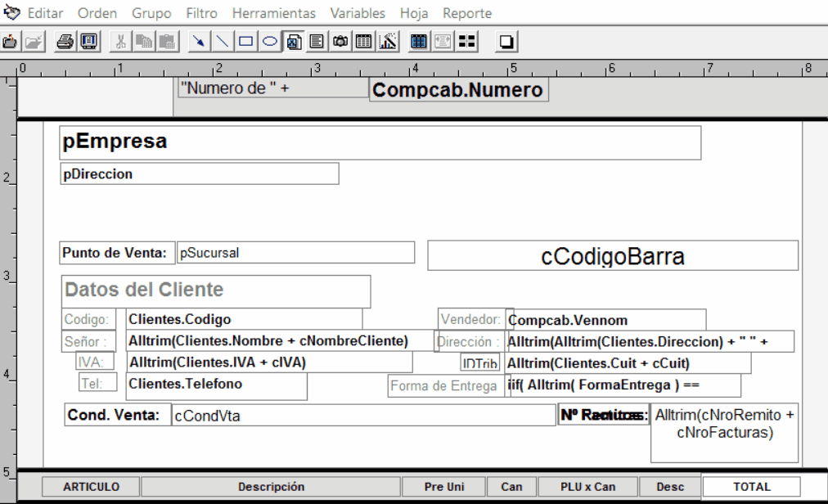Select the Compcab.Vennom field

605,320
